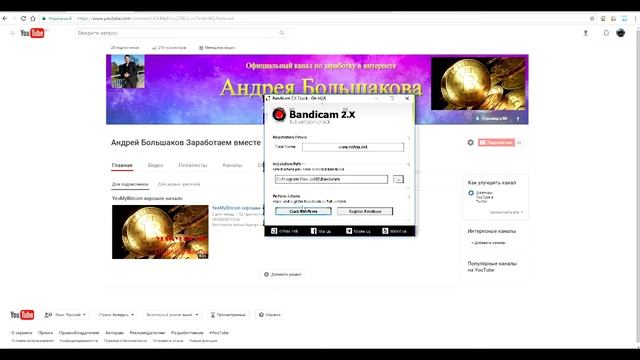
Task: Click 'Add channels' under interesting channels
Action: click(x=488, y=243)
